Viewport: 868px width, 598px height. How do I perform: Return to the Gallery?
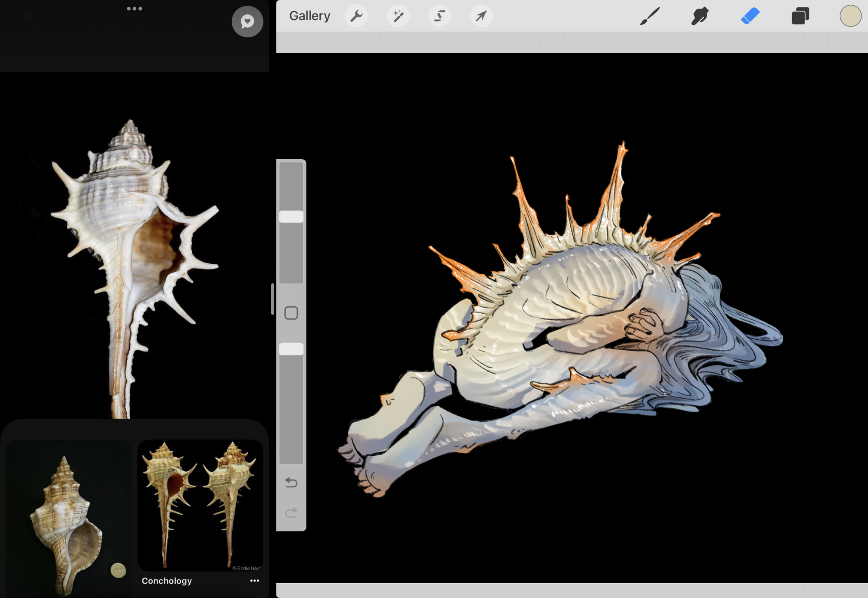[x=309, y=16]
